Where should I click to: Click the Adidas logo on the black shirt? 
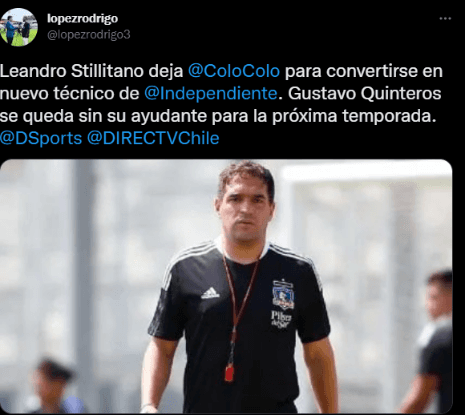point(210,293)
